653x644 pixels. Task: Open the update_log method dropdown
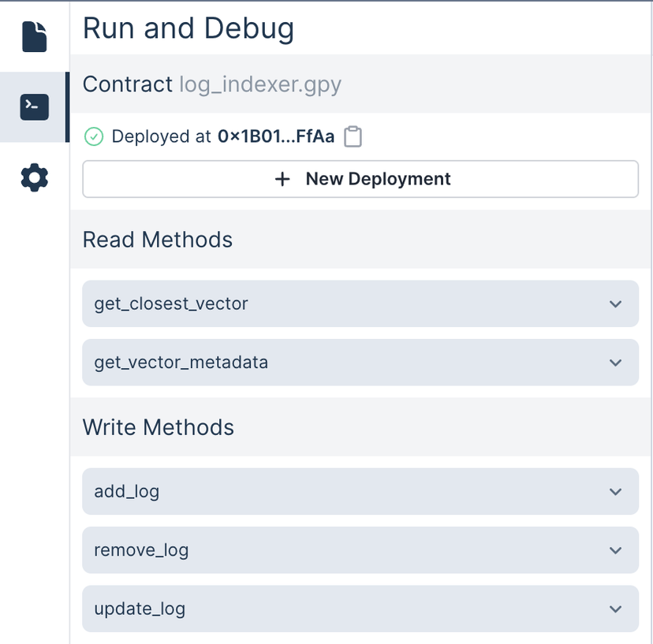(x=617, y=609)
